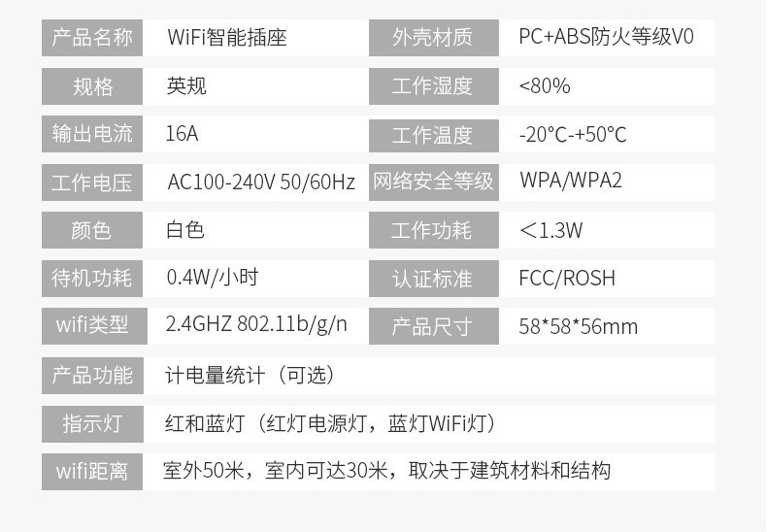Select the 英规 value text
The image size is (767, 532).
pos(186,86)
